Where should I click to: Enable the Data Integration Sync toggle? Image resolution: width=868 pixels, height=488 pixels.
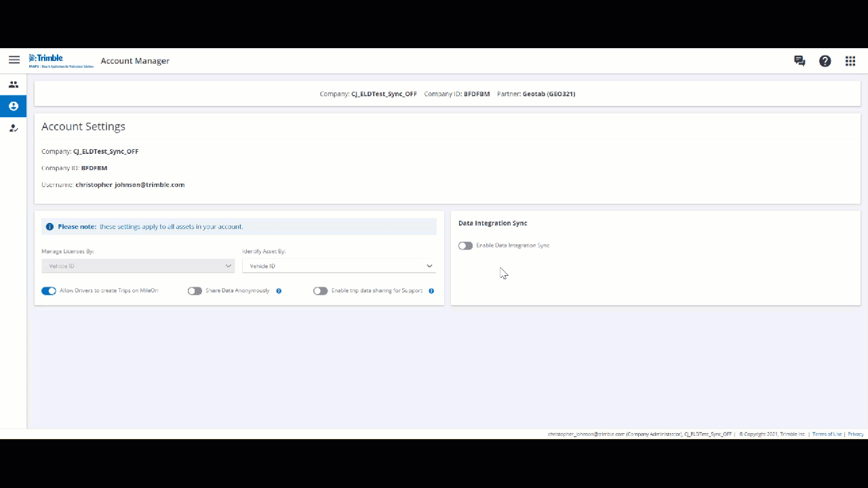pyautogui.click(x=465, y=245)
